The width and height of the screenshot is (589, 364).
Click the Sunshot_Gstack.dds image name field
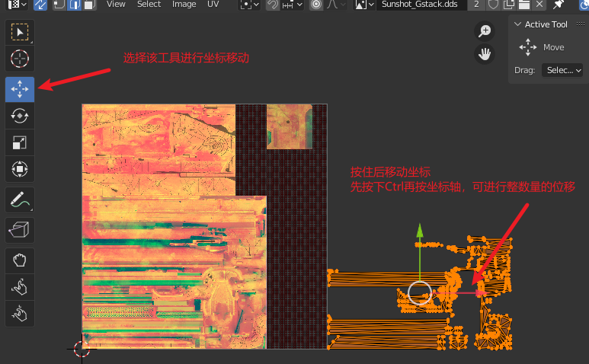421,5
